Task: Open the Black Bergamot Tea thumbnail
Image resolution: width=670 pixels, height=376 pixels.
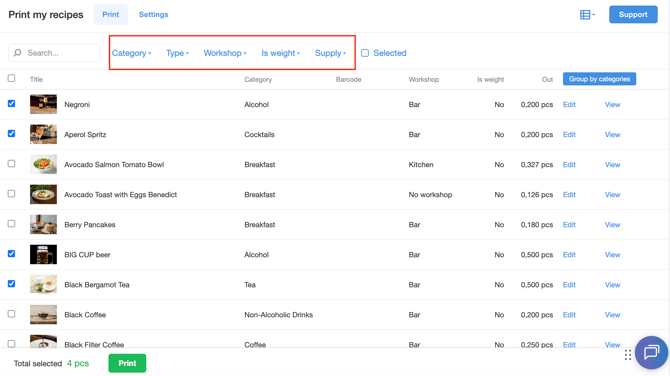Action: point(43,285)
